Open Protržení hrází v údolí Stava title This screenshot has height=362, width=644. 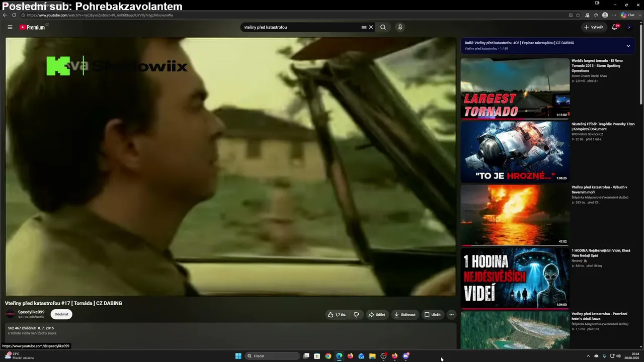[x=599, y=316]
